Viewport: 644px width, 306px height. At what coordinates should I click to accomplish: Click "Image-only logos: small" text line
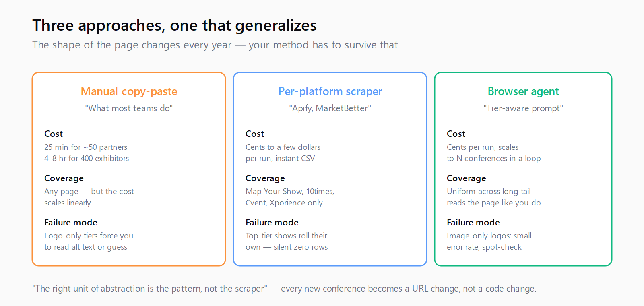[489, 236]
